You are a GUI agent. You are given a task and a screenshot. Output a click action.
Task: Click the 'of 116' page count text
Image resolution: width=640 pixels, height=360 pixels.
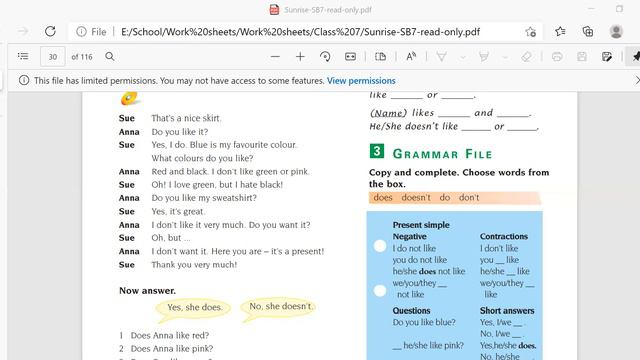click(82, 57)
